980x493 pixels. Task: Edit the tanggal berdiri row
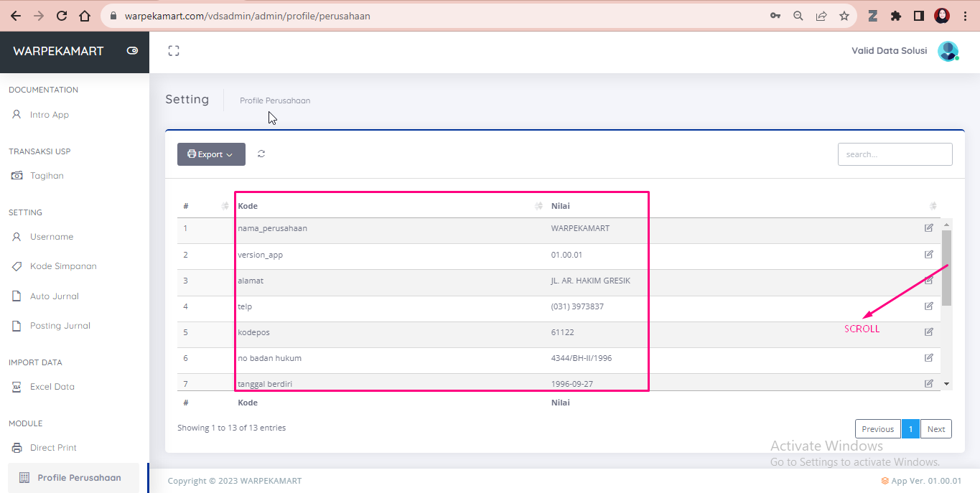tap(929, 383)
